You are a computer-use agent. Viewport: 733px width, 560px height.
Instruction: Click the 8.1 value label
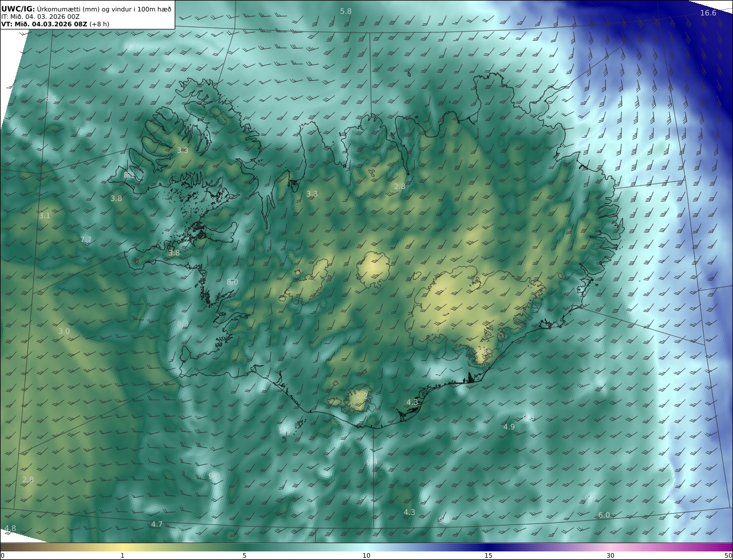129,175
